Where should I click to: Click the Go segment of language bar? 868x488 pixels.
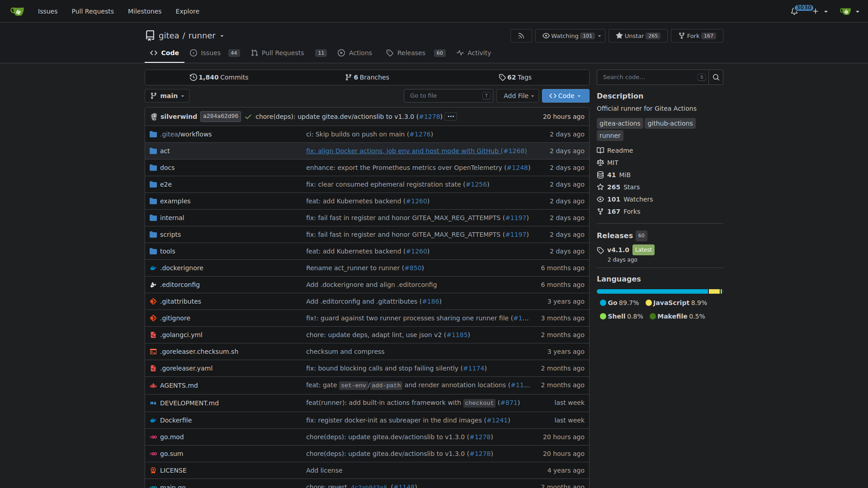point(652,291)
